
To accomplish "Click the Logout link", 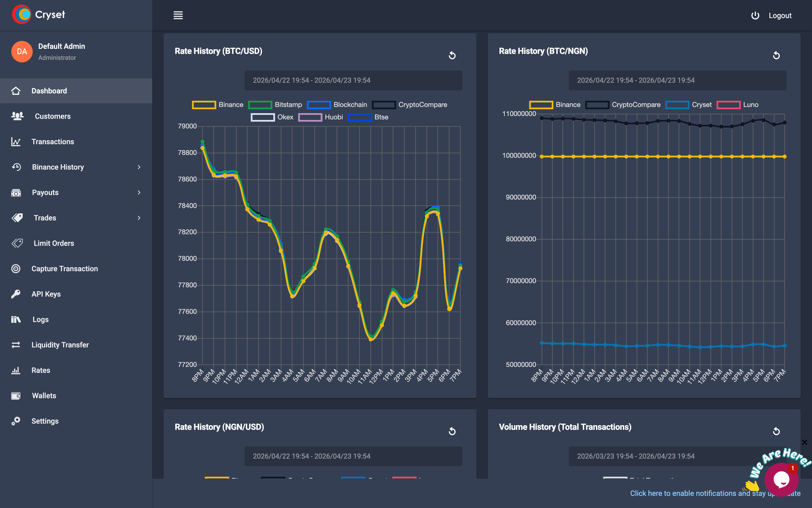I will tap(780, 16).
